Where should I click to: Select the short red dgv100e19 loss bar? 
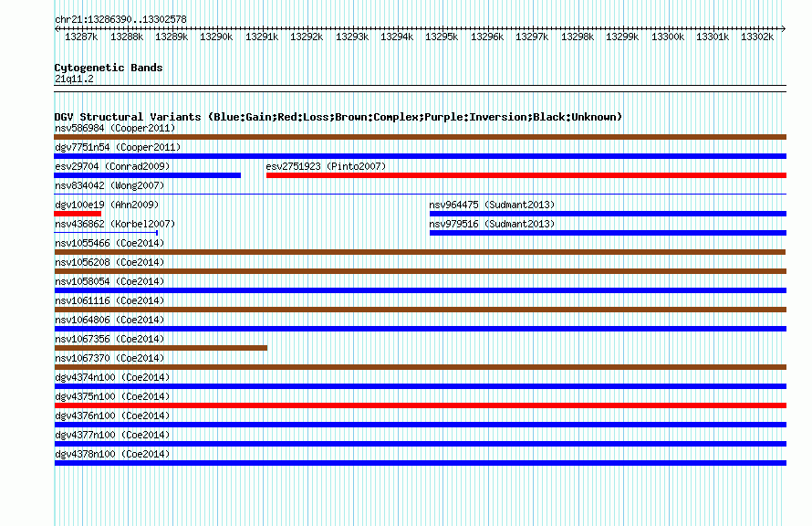78,214
